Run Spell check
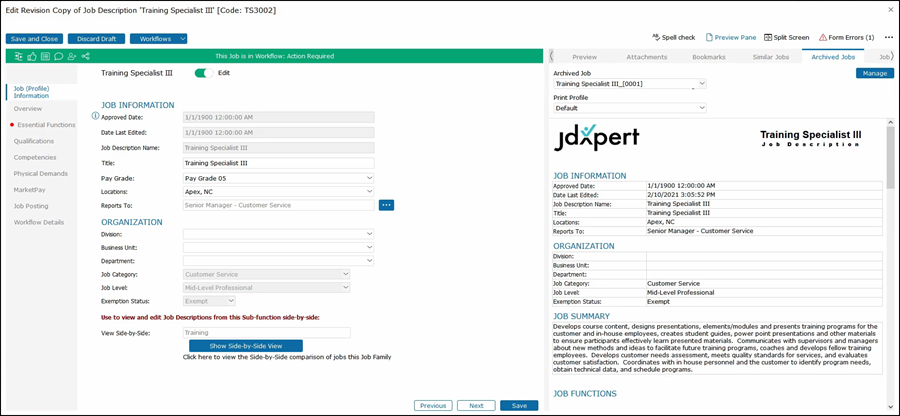 pos(674,37)
